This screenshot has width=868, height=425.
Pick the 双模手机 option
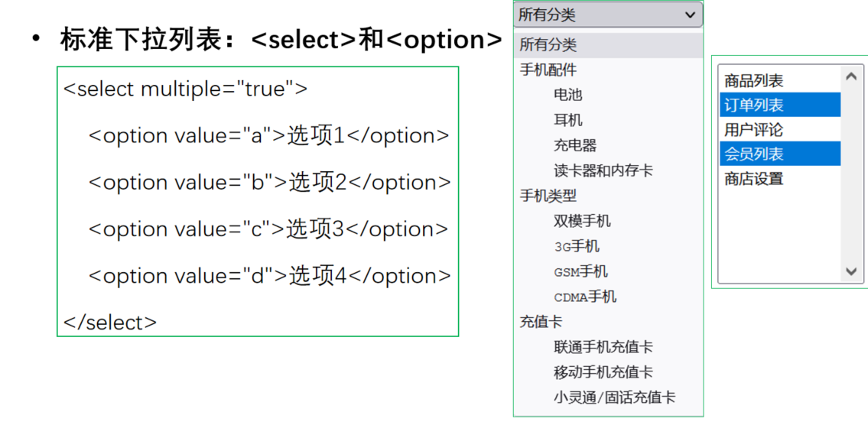point(608,222)
